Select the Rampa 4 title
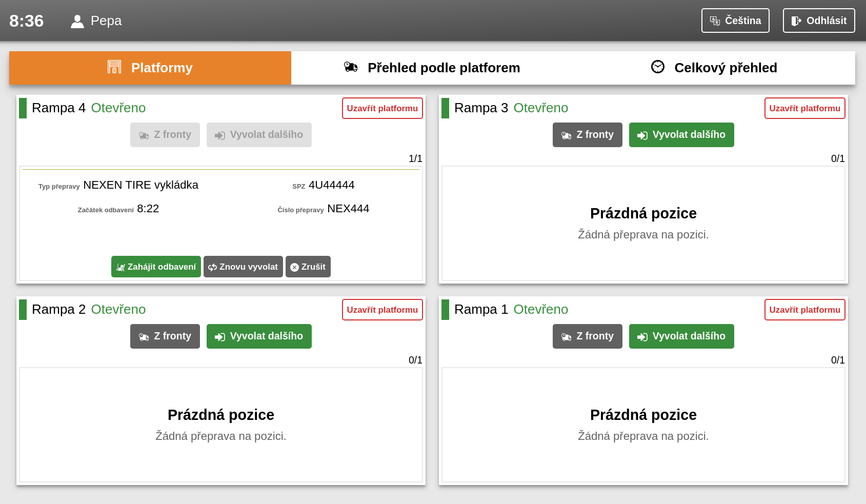Screen dimensions: 866x504 [58, 108]
